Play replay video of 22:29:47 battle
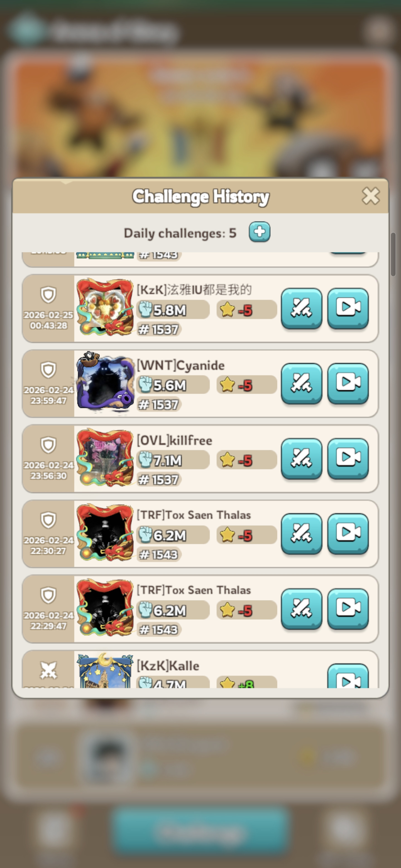Screen dimensions: 401x868 click(x=348, y=609)
